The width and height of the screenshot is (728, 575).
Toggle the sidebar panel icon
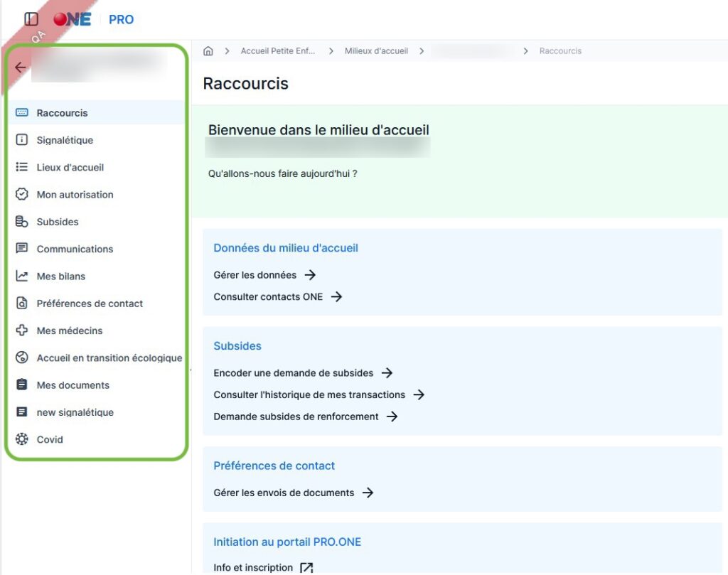31,19
